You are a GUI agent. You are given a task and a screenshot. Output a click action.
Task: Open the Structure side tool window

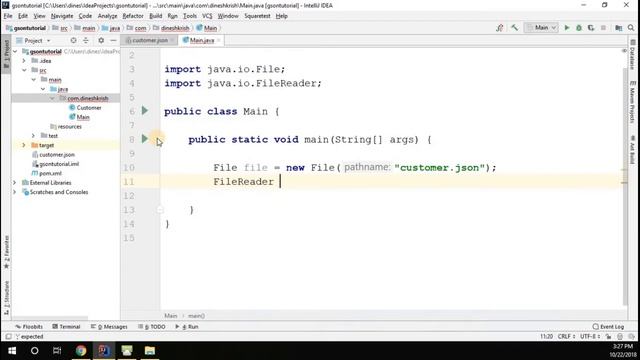pos(6,298)
